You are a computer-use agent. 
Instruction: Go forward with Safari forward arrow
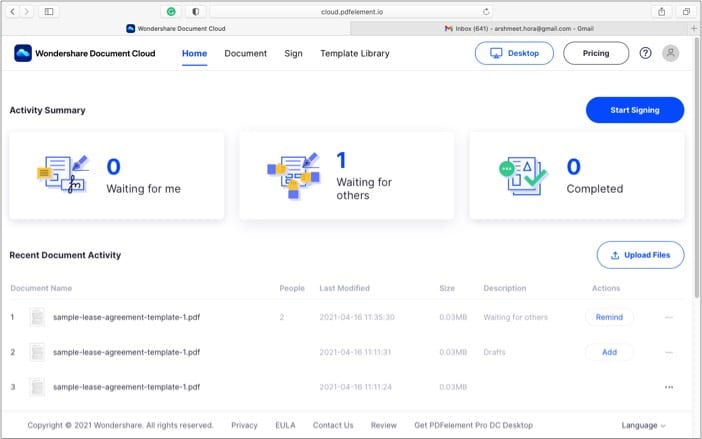(27, 12)
